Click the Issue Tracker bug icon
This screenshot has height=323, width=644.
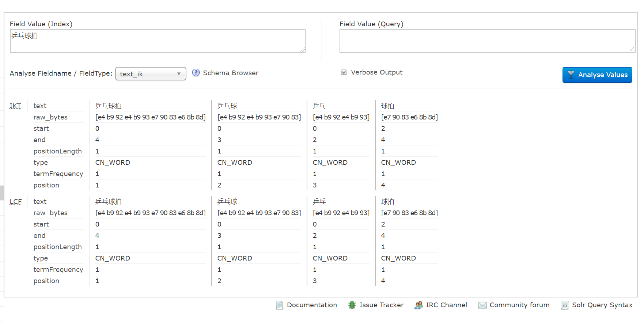[352, 305]
